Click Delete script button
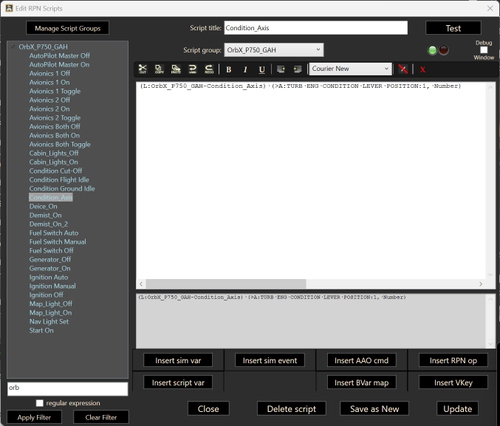This screenshot has width=500, height=426. (x=291, y=409)
